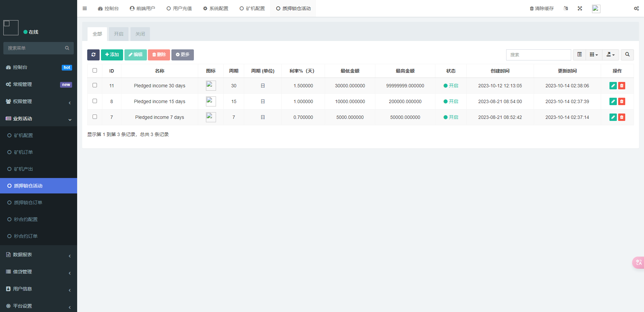Click the hamburger menu toggle icon

[85, 8]
